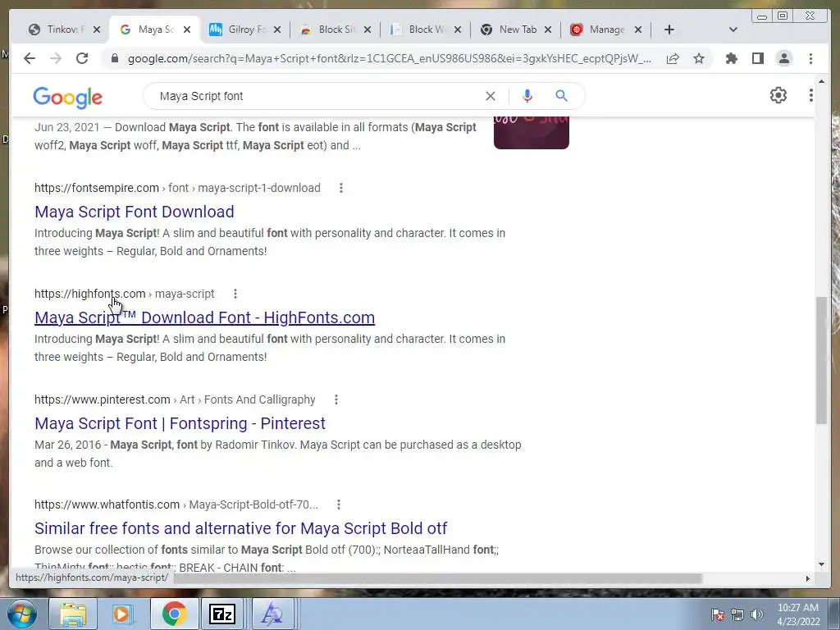This screenshot has width=840, height=630.
Task: Click horizontal scrollbar right arrow
Action: click(x=808, y=578)
